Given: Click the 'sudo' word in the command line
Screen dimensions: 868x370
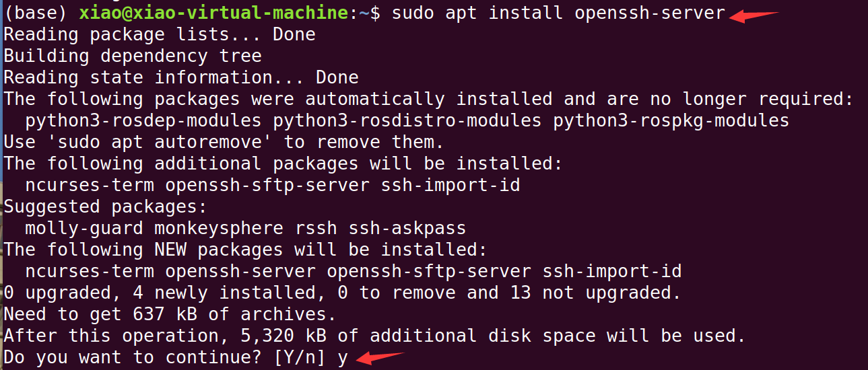Looking at the screenshot, I should (413, 13).
